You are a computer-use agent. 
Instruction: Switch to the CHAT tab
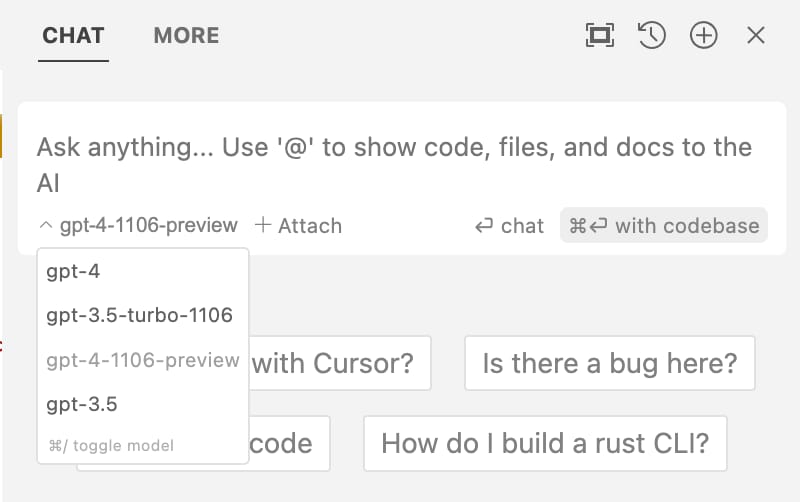point(73,37)
